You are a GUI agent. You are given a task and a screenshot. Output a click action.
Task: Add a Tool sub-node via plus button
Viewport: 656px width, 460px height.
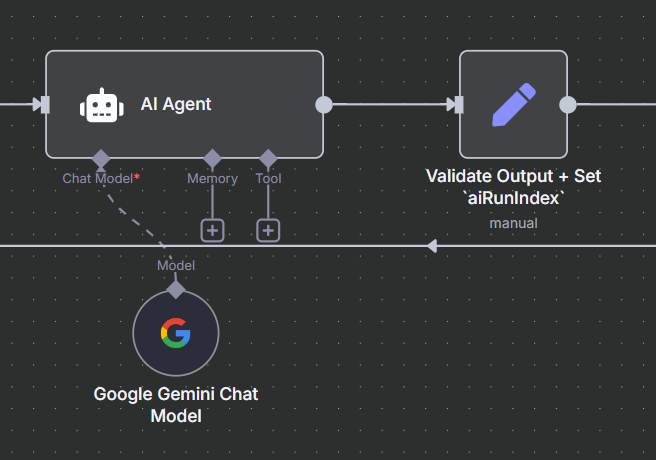pyautogui.click(x=268, y=230)
